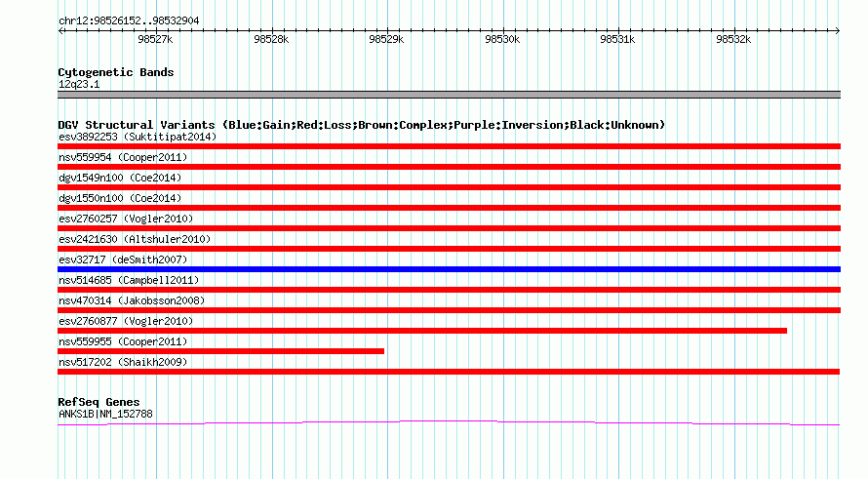Click the magenta ANKS1B gene line
The image size is (868, 479).
449,423
